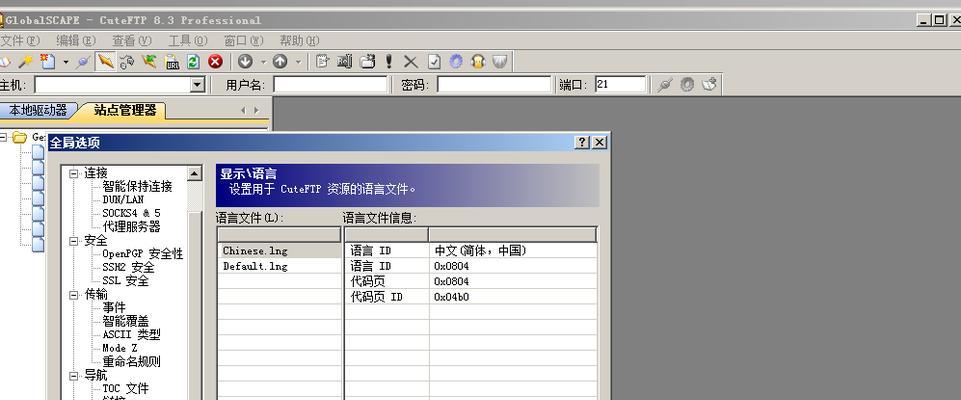Select 智能保持连接 in options tree
The height and width of the screenshot is (400, 961).
[137, 186]
